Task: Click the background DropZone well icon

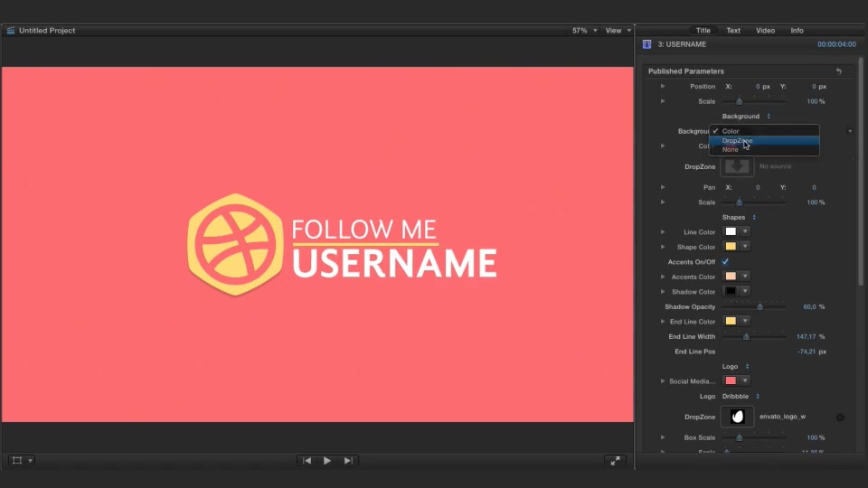Action: [738, 166]
